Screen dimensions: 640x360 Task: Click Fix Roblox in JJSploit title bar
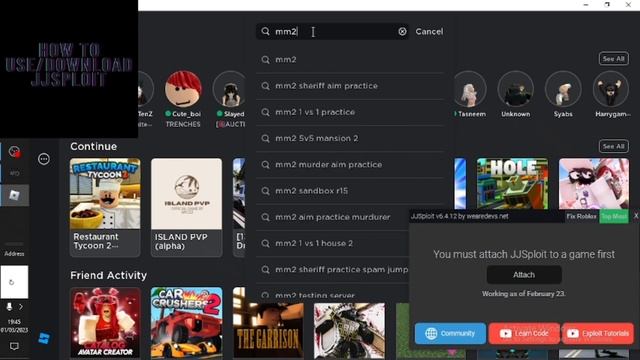581,216
